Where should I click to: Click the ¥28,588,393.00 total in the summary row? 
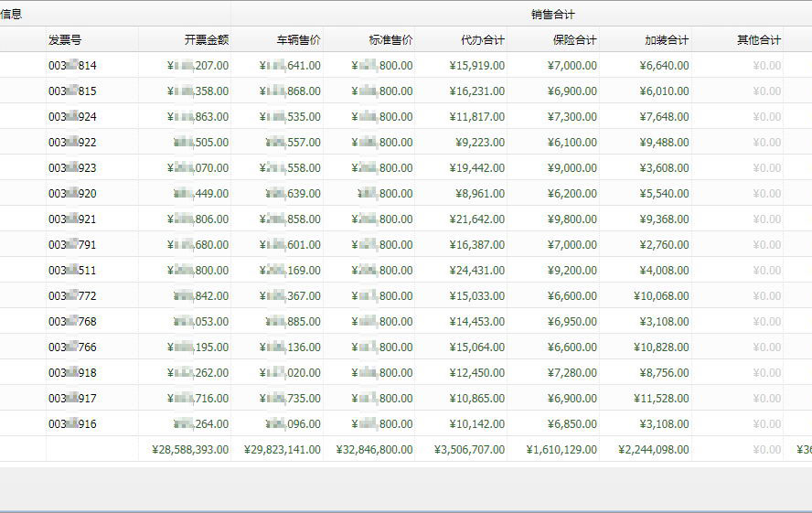pyautogui.click(x=186, y=450)
